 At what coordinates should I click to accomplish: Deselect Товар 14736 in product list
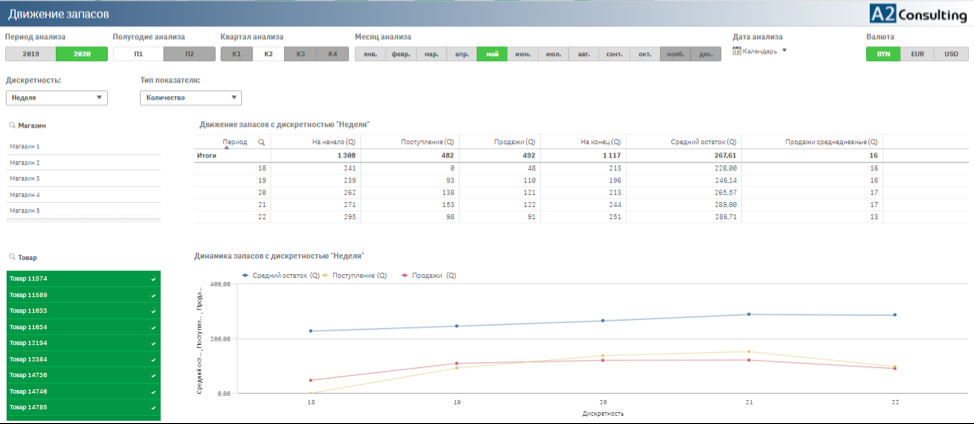click(83, 376)
